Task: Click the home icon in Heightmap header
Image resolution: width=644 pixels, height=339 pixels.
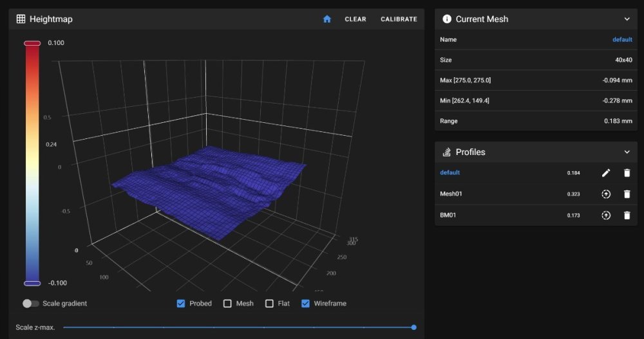Action: click(x=327, y=19)
